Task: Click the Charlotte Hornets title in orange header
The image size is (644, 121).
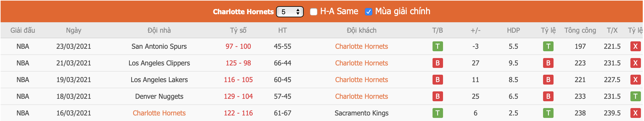Action: [x=243, y=12]
